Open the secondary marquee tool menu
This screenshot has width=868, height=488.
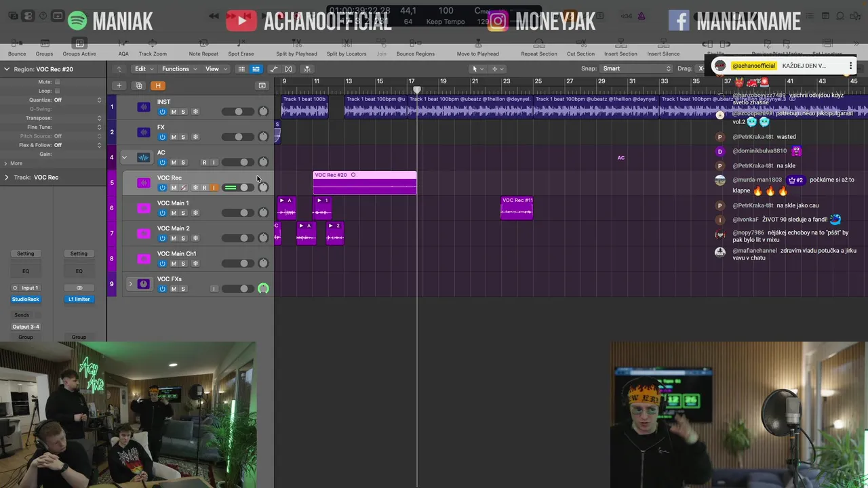point(497,69)
